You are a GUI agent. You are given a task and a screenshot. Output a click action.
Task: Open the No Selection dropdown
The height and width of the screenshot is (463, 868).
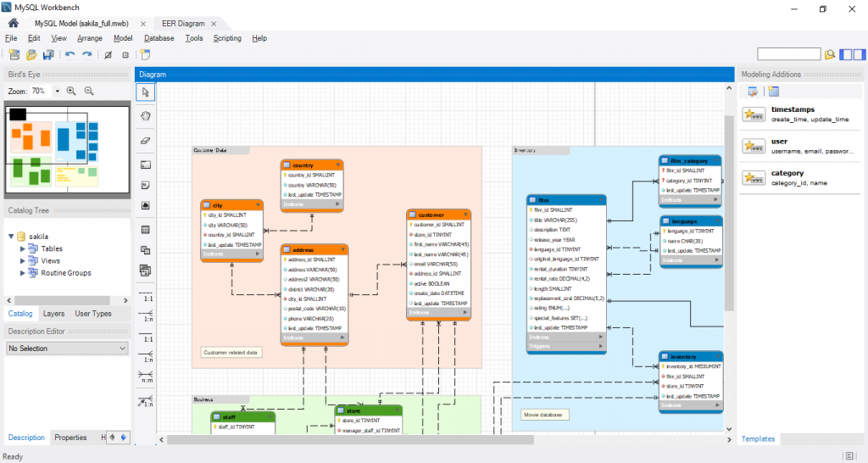67,348
